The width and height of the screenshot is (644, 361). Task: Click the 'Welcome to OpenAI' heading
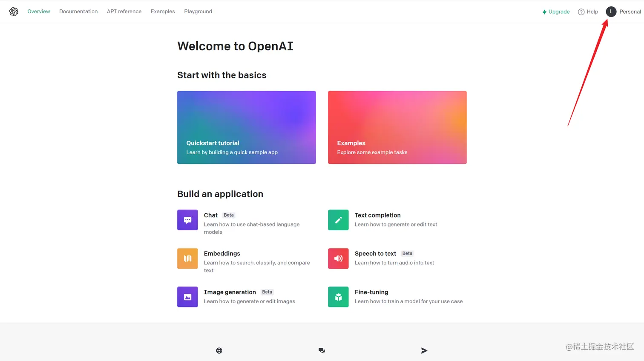tap(236, 46)
